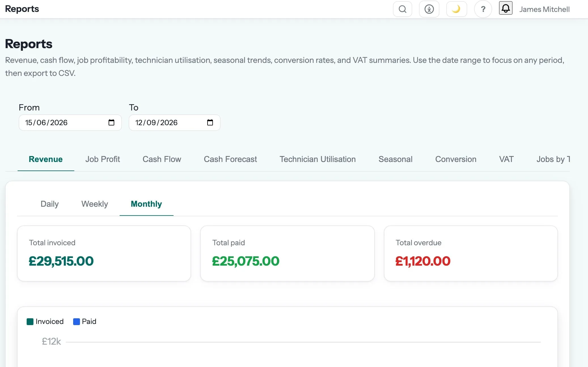Open the Conversion tab
This screenshot has width=588, height=367.
pyautogui.click(x=456, y=159)
